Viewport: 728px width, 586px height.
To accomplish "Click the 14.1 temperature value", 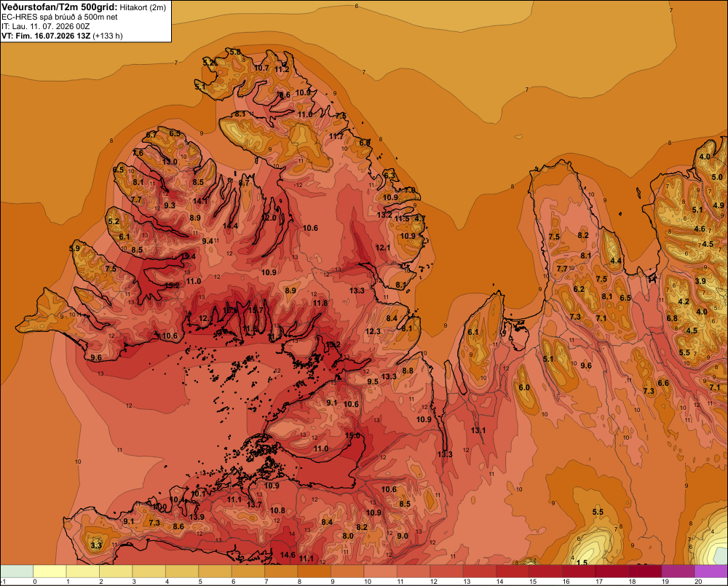I will [200, 201].
